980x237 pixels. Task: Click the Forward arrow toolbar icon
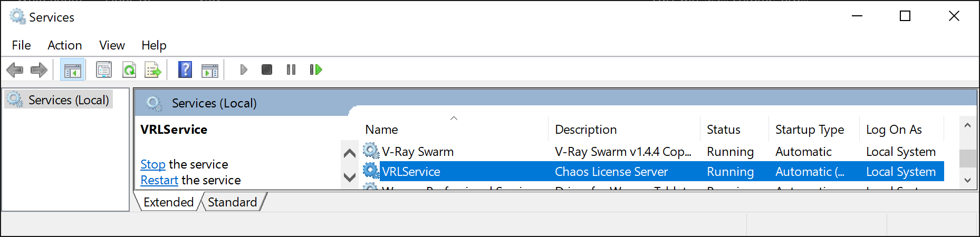click(39, 70)
